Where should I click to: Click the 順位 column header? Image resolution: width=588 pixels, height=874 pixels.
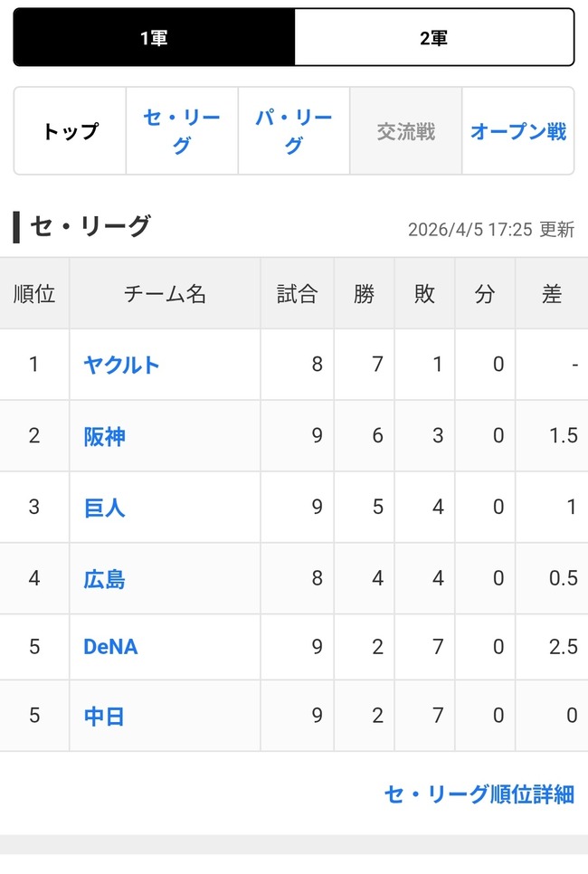tap(34, 292)
